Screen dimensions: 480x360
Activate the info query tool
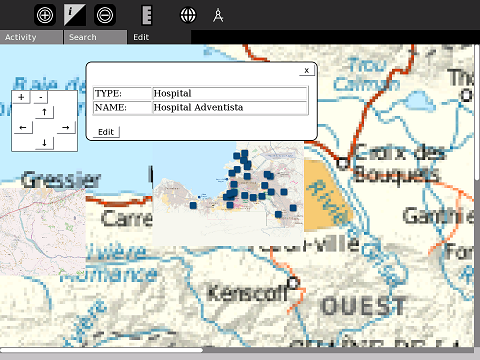point(75,15)
